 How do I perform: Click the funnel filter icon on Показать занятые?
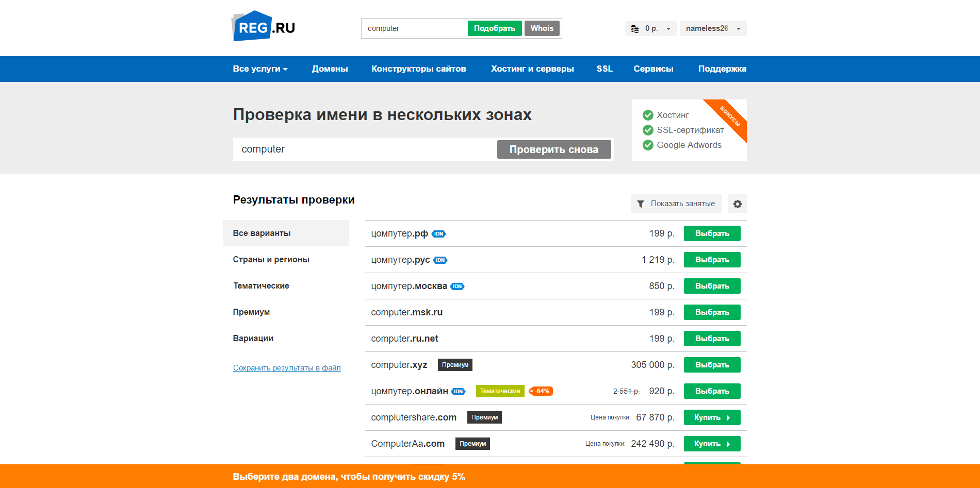[641, 204]
